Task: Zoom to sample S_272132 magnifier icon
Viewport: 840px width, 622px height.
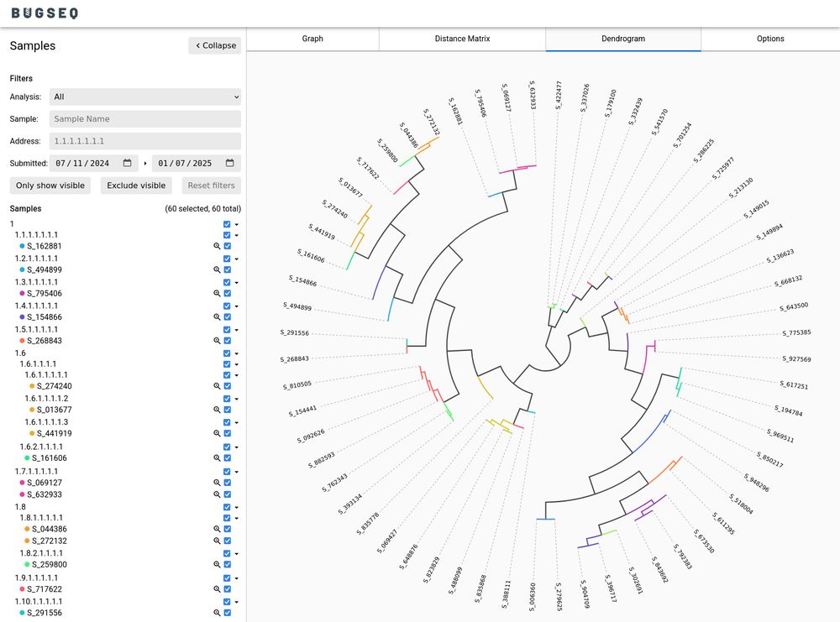Action: (217, 541)
